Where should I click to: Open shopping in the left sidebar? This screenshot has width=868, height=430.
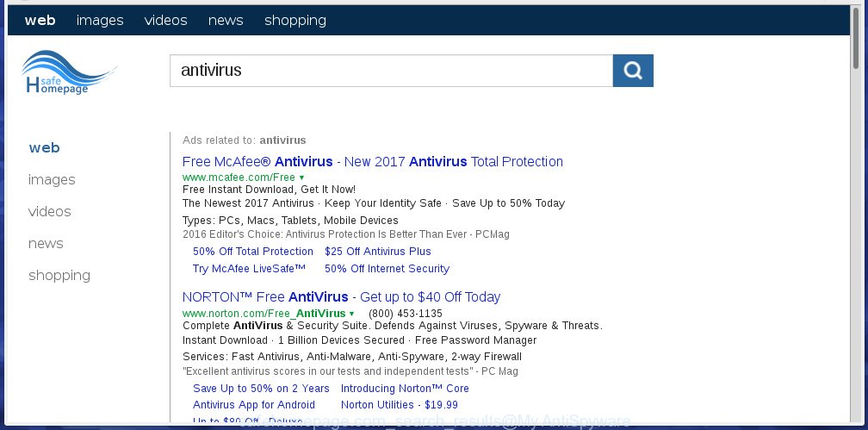[59, 276]
